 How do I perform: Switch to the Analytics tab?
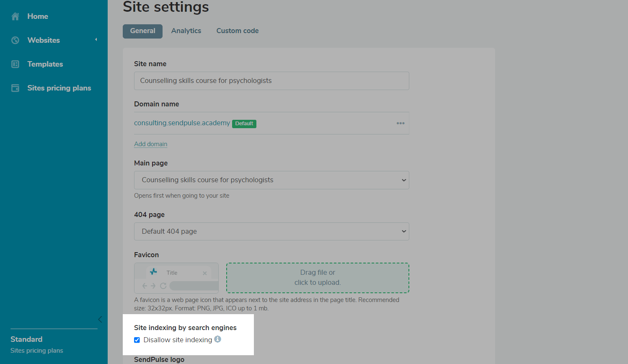[186, 31]
